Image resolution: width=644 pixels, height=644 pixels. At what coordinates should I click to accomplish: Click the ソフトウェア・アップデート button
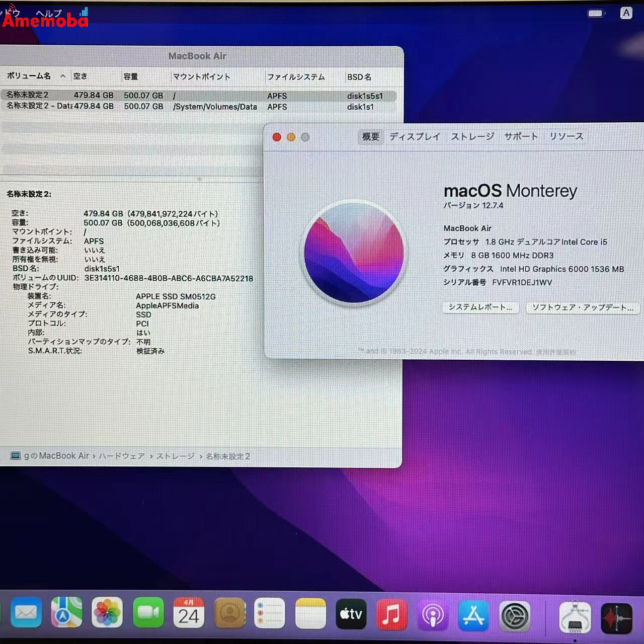[x=583, y=308]
